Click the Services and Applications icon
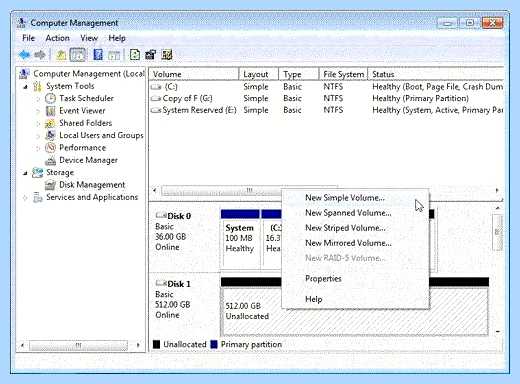520x384 pixels. [38, 197]
